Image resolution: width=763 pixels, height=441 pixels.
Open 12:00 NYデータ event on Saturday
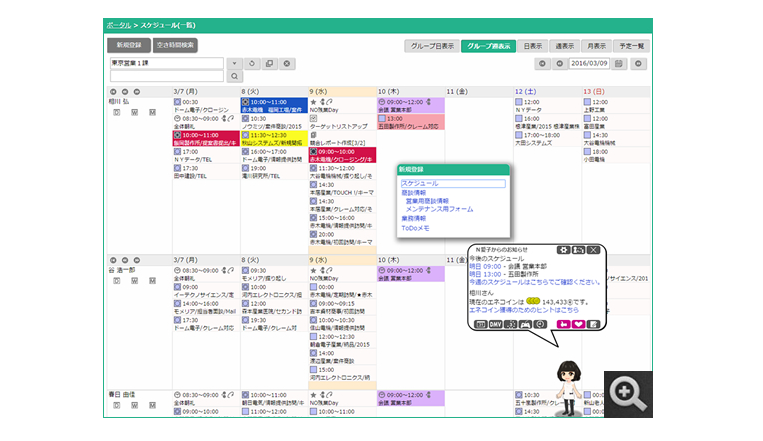click(548, 106)
